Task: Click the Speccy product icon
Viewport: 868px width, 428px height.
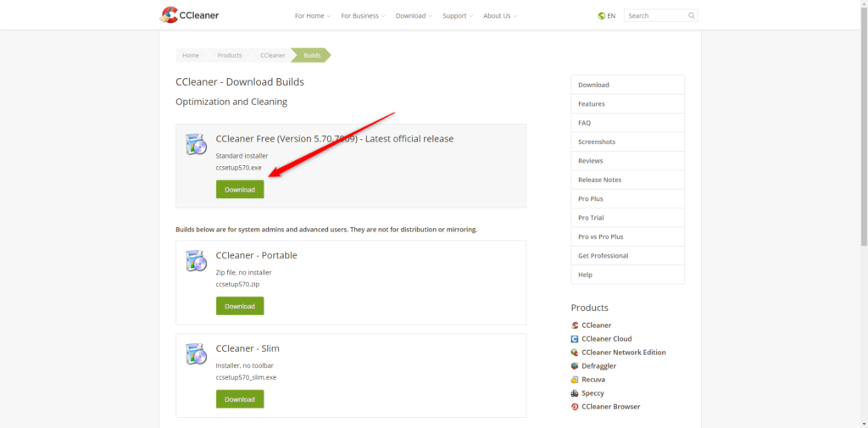Action: 575,393
